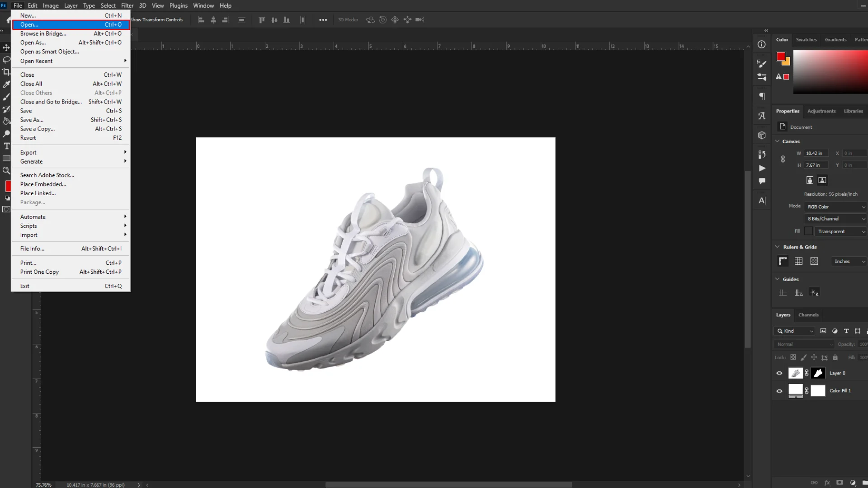Click the foreground red color swatch
This screenshot has height=488, width=868.
click(781, 56)
